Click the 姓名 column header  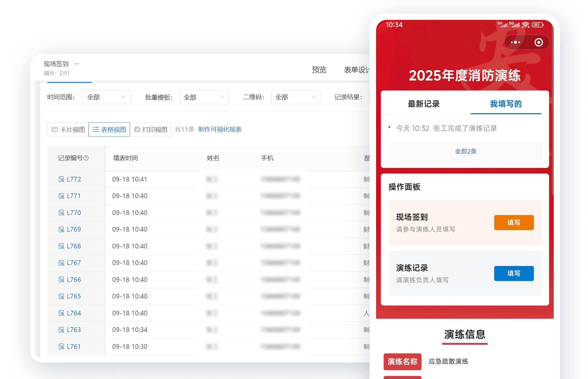pos(213,158)
